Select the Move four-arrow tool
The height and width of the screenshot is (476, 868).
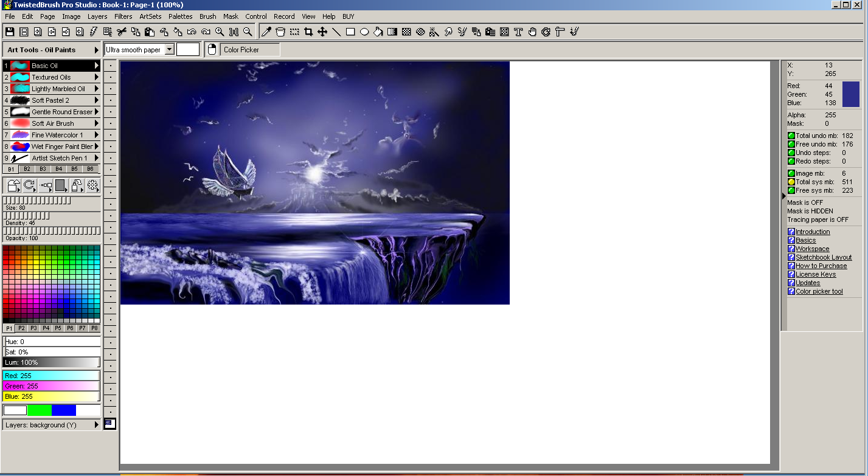click(322, 32)
